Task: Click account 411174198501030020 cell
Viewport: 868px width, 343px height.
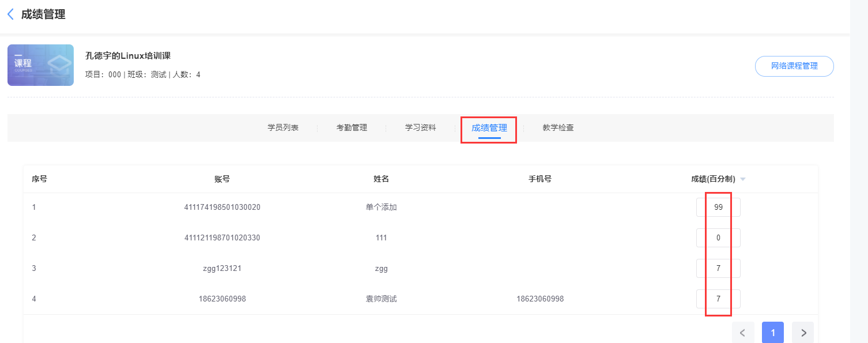Action: point(222,207)
